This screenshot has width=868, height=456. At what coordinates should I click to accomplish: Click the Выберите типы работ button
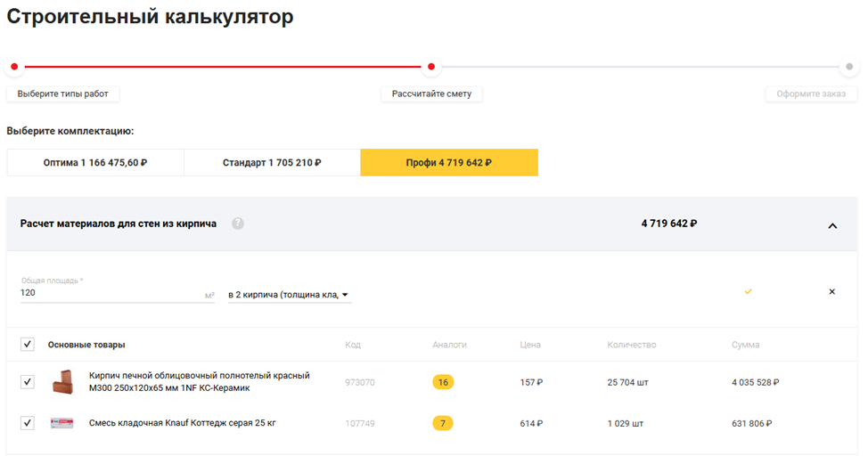click(x=63, y=94)
